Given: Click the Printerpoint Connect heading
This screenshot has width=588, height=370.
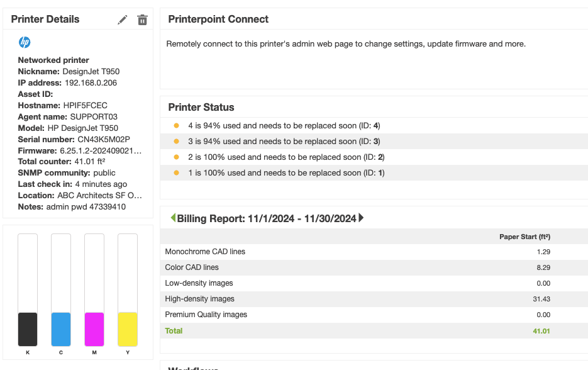Looking at the screenshot, I should coord(218,19).
